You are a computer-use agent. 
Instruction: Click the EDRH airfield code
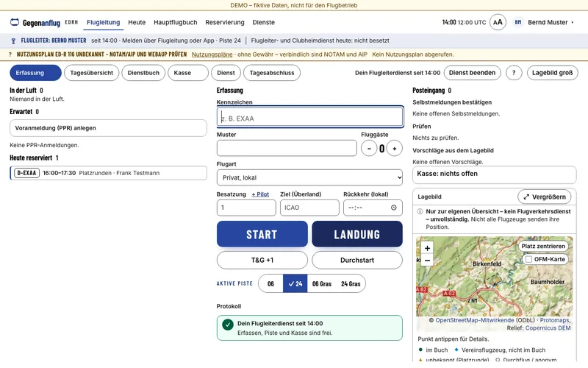71,22
